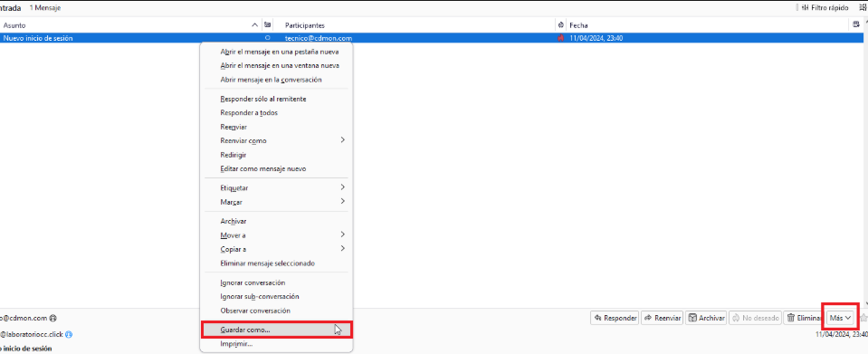Click 'Responder sólo al remitente' in context menu

click(x=276, y=99)
